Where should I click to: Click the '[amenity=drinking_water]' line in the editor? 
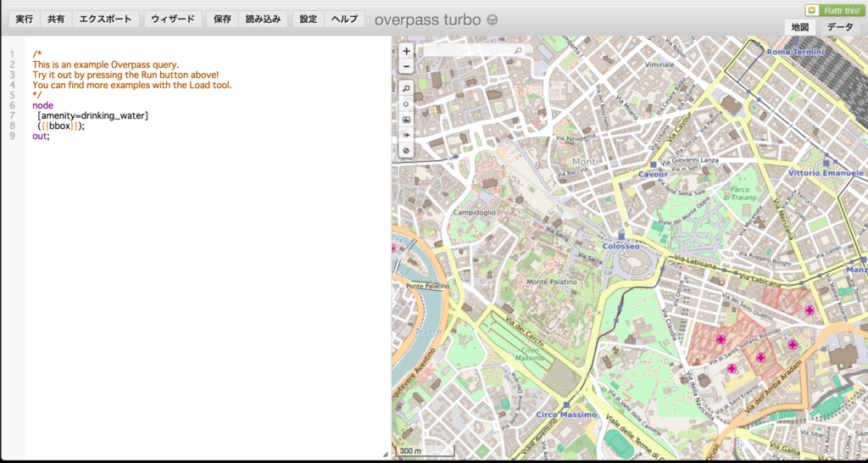pos(92,115)
